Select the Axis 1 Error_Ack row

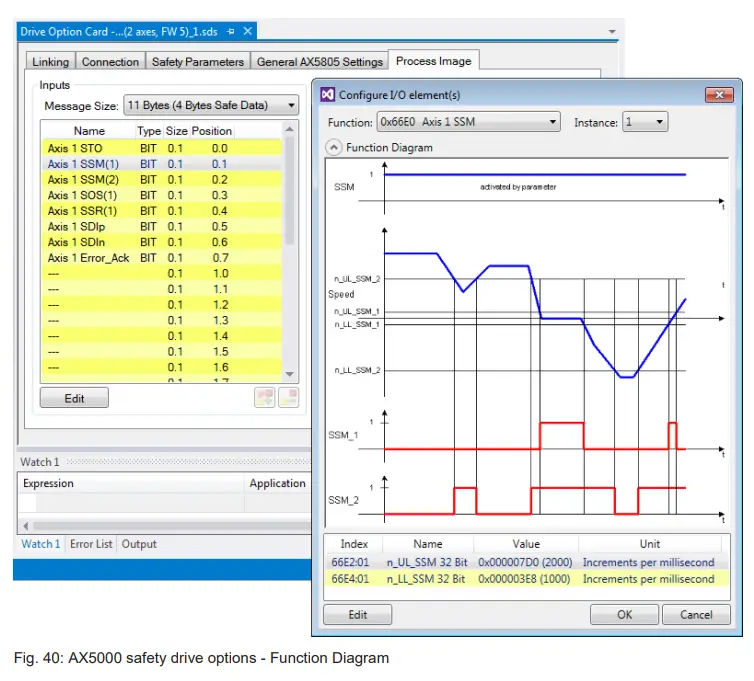click(162, 258)
